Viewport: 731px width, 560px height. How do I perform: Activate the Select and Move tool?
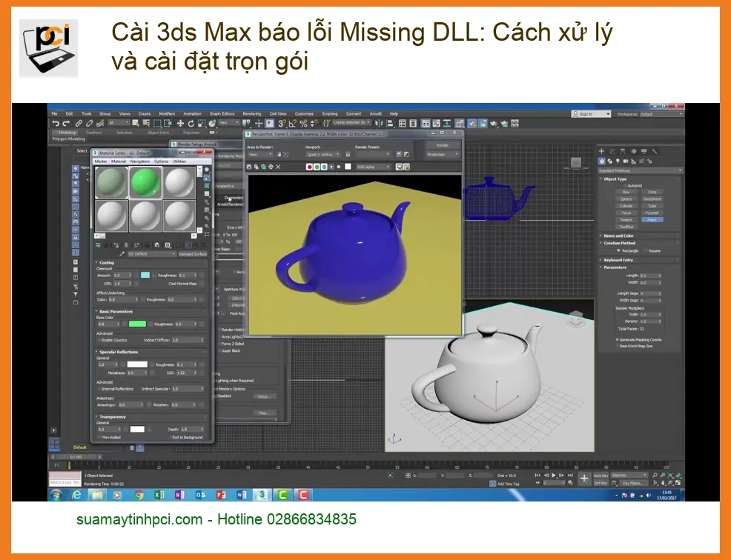pyautogui.click(x=180, y=124)
